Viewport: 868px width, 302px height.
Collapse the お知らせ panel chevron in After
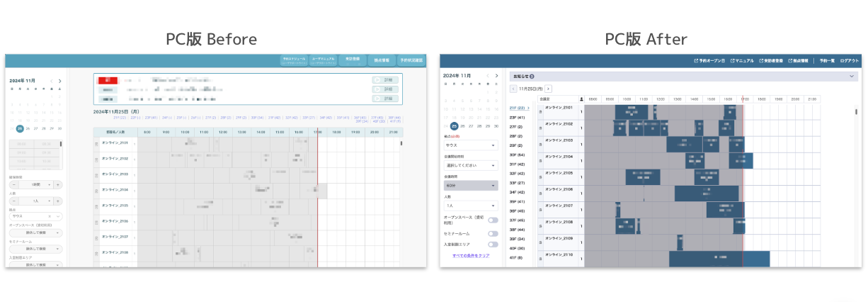point(852,75)
